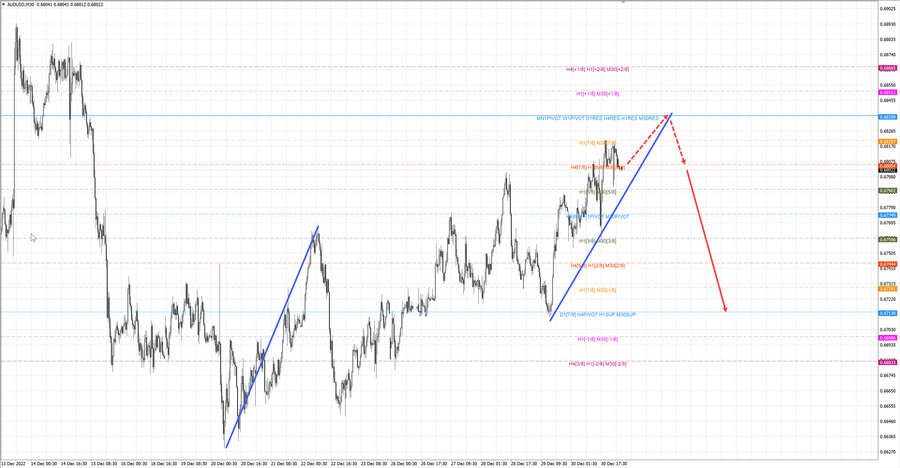The width and height of the screenshot is (900, 468).
Task: Select the H1[5/8] M30[5/8] level label
Action: point(598,192)
